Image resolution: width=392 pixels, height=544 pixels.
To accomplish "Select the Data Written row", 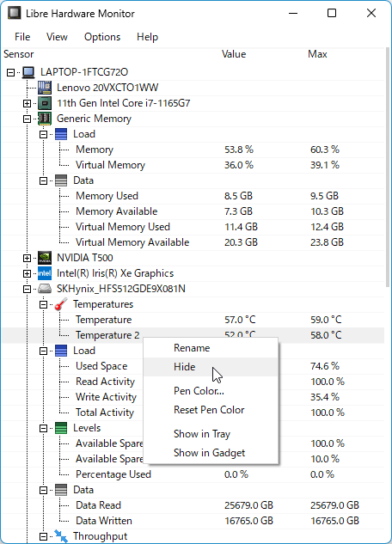I will 193,521.
